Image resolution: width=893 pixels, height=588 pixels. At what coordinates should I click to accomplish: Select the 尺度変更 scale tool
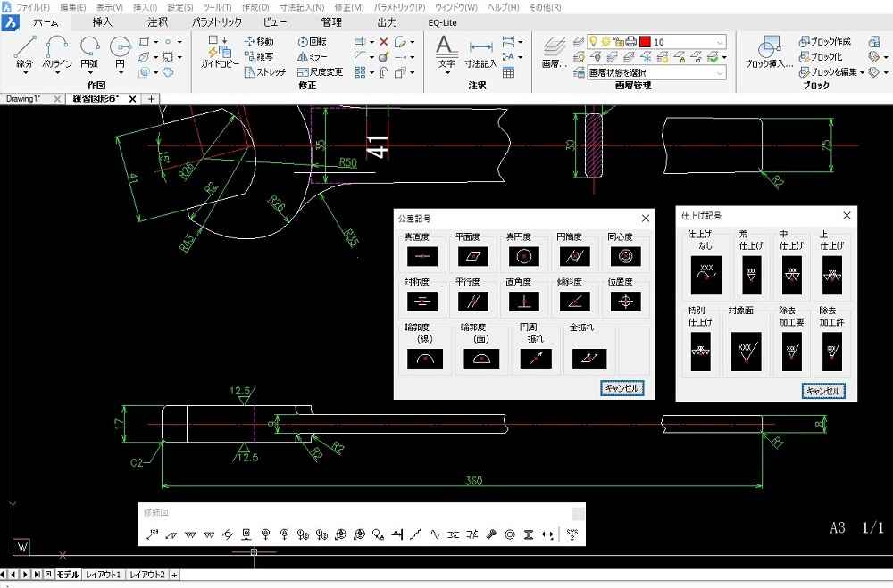coord(320,72)
